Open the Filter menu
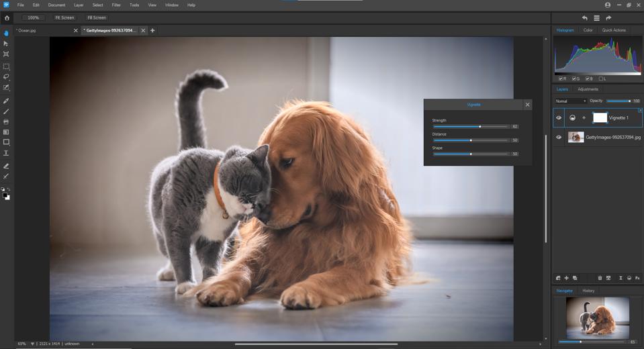The width and height of the screenshot is (644, 349). [116, 5]
